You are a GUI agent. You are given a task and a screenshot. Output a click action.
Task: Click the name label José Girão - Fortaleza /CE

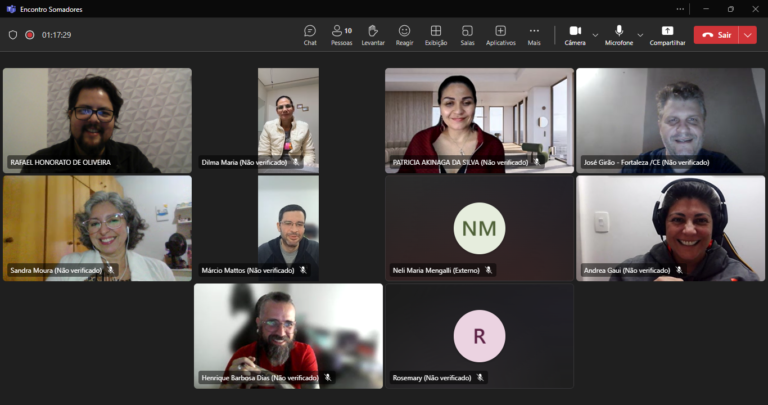pos(646,162)
